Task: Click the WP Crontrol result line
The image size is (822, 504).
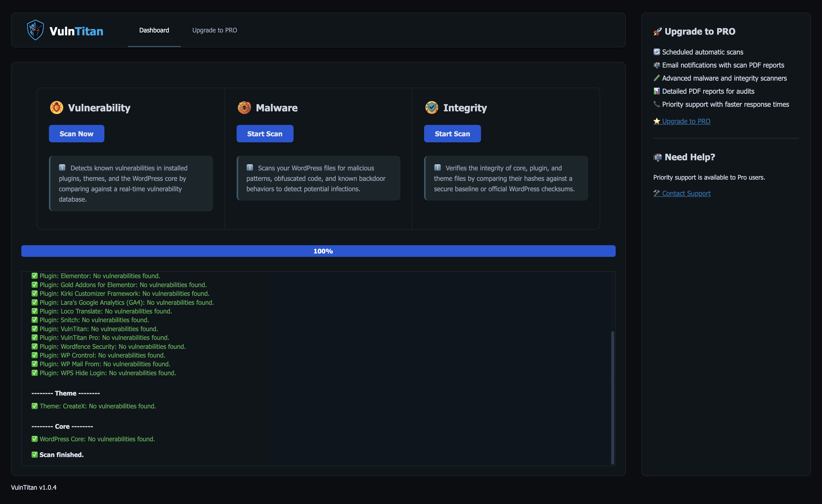Action: [98, 355]
